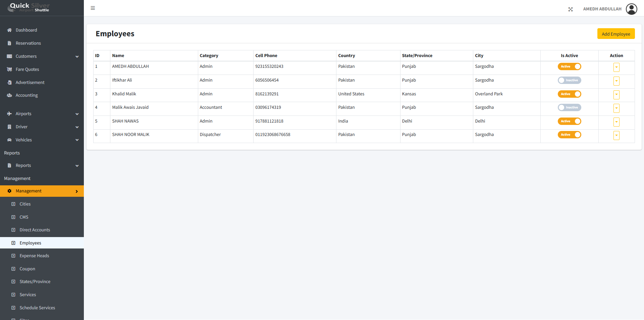
Task: Activate Iftikhar Ali using the Inactive toggle
Action: pos(569,80)
